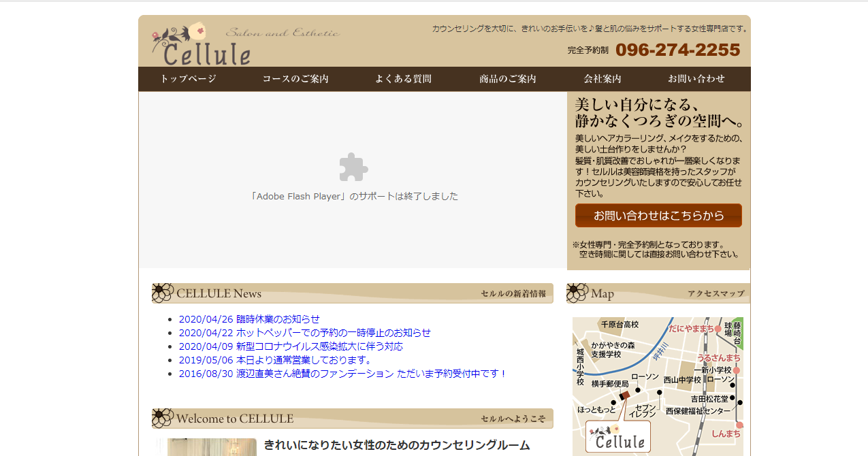The width and height of the screenshot is (868, 456).
Task: Click the flower icon beside Welcome to CELLULE
Action: pos(163,419)
